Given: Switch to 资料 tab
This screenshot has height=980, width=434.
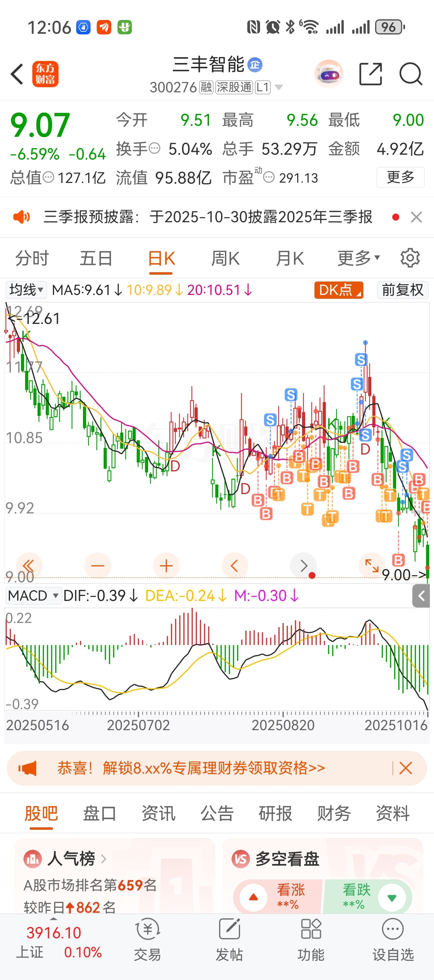Looking at the screenshot, I should click(393, 813).
